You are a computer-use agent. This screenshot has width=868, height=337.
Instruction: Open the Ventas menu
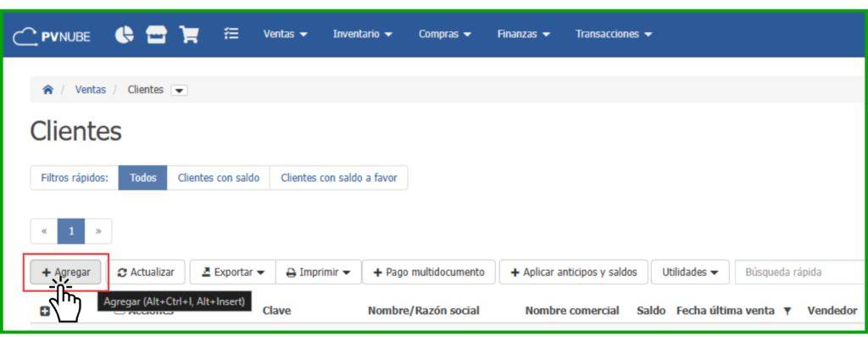point(285,34)
